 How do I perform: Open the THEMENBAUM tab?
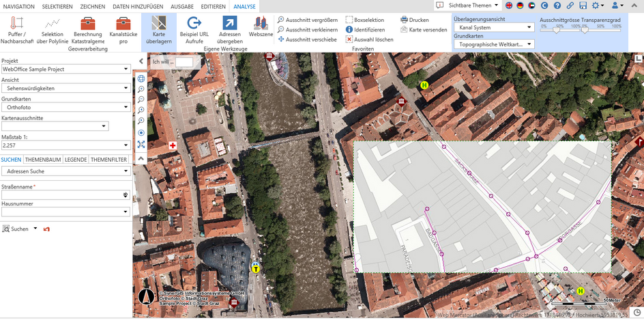[43, 159]
